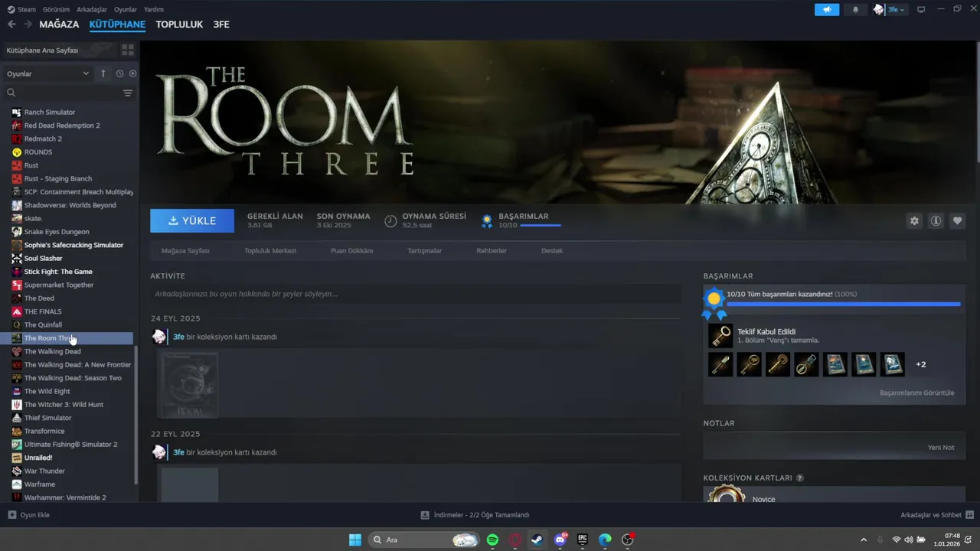The image size is (980, 551).
Task: Open the 3fe account dropdown
Action: point(896,9)
